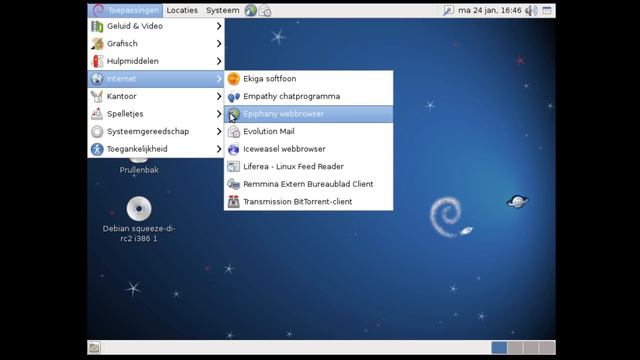Click Empathy chatprogramma label
Viewport: 640px width, 360px height.
click(x=291, y=96)
